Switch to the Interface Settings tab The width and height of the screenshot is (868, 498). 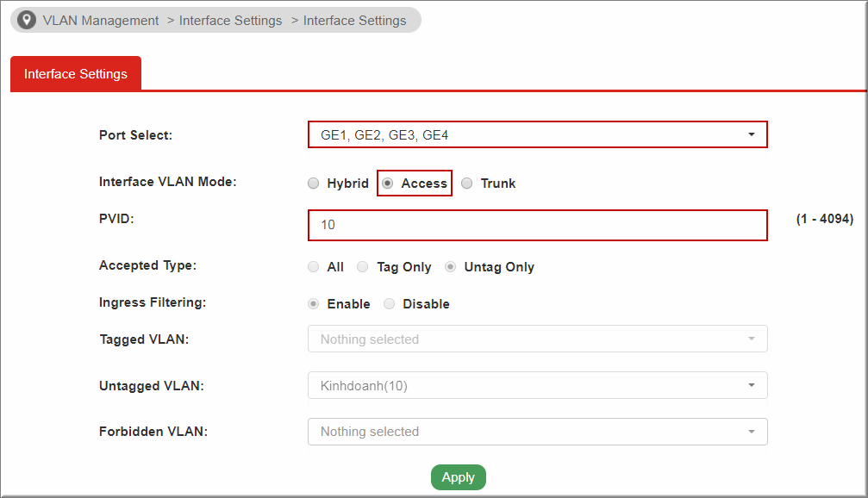pyautogui.click(x=76, y=74)
